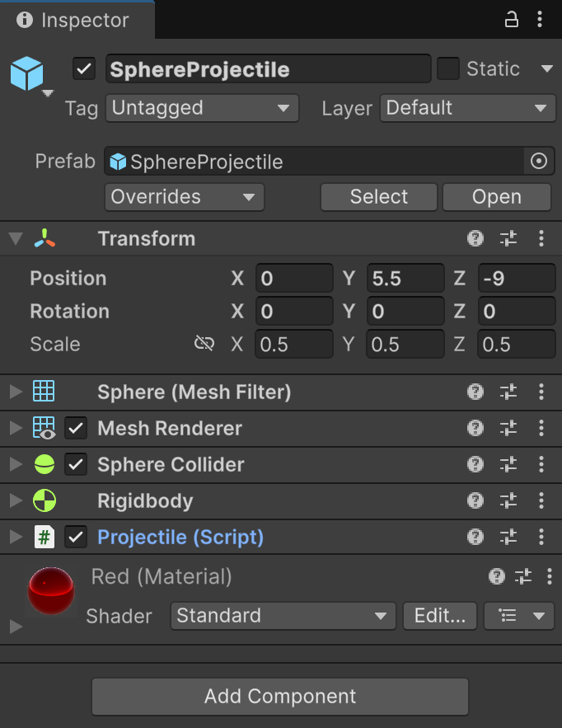The image size is (562, 728).
Task: Click the Add Component button
Action: tap(280, 697)
